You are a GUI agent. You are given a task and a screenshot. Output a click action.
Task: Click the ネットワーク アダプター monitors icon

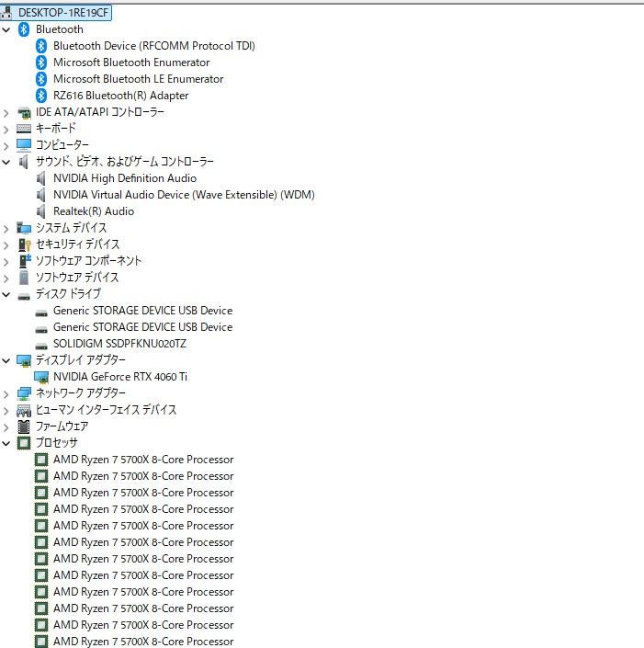24,393
